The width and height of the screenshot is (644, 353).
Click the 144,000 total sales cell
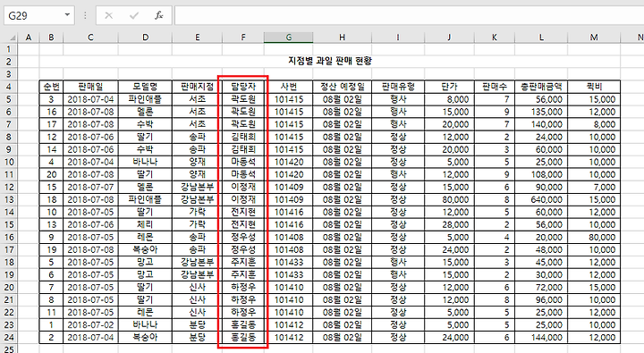coord(541,338)
